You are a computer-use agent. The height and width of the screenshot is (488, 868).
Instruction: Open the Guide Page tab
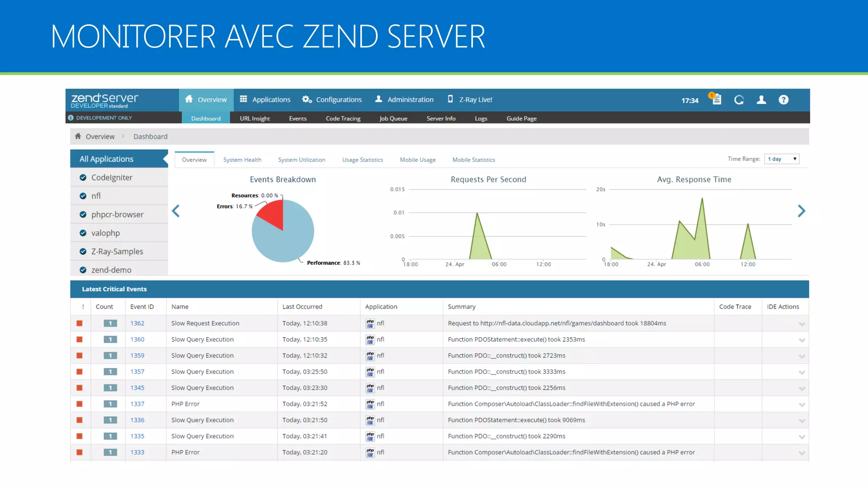521,118
